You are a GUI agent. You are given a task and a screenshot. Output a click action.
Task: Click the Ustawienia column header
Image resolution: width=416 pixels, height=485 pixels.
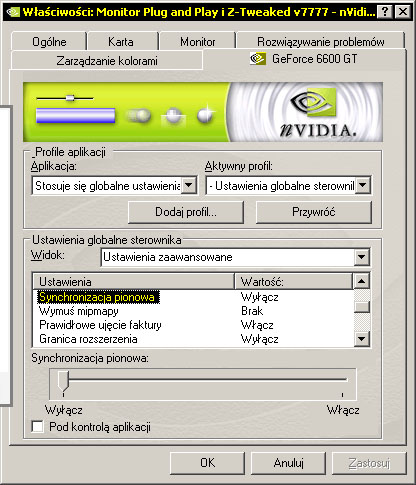tap(133, 282)
